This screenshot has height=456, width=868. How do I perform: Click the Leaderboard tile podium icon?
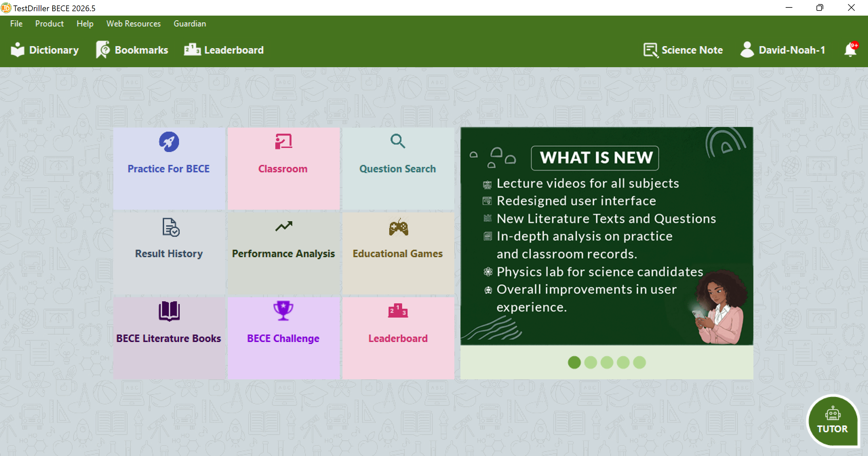[x=398, y=310]
